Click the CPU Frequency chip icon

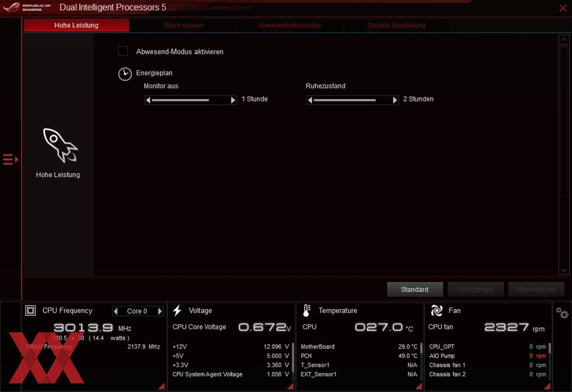[31, 310]
